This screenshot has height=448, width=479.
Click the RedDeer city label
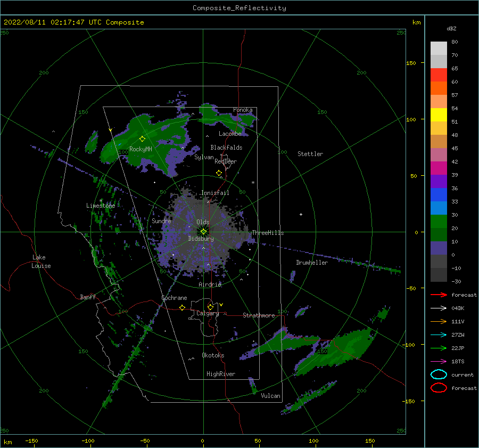(226, 161)
